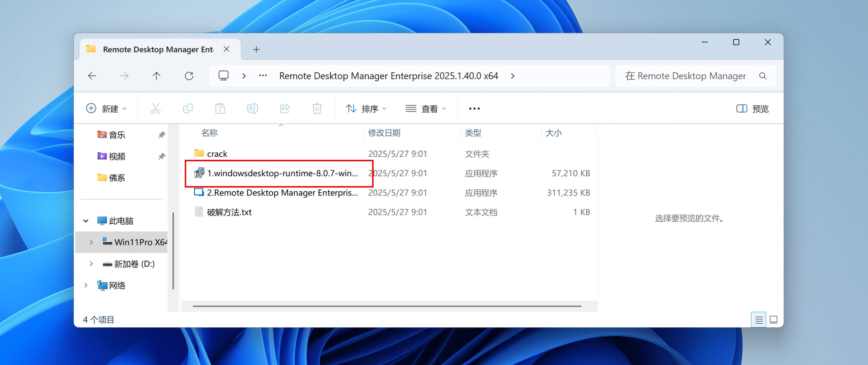Open the 新建 new item menu
This screenshot has width=868, height=365.
tap(106, 108)
